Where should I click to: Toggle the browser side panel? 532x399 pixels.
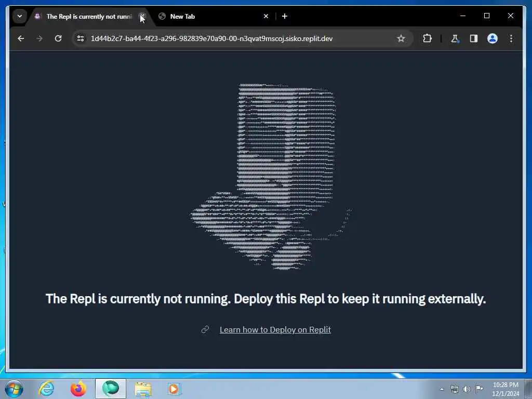[474, 38]
